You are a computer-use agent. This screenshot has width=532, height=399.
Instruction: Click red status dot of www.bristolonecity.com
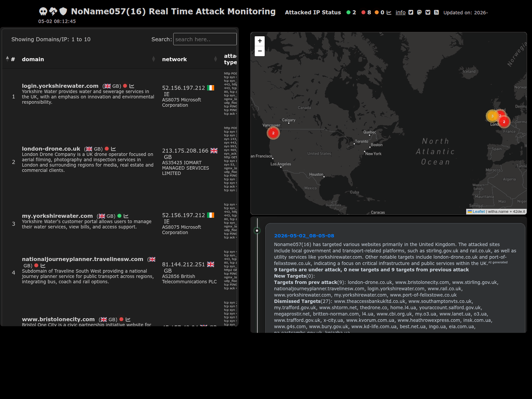pos(121,319)
